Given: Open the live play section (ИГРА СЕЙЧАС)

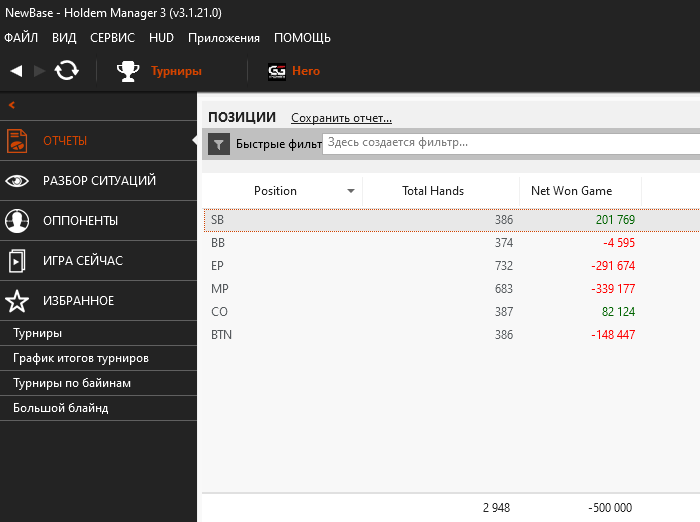Looking at the screenshot, I should tap(82, 261).
